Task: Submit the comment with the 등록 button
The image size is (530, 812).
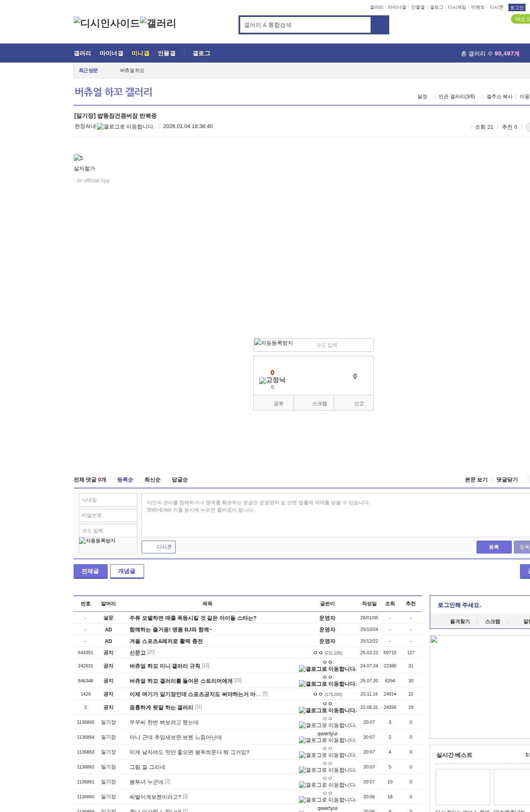Action: [x=494, y=547]
